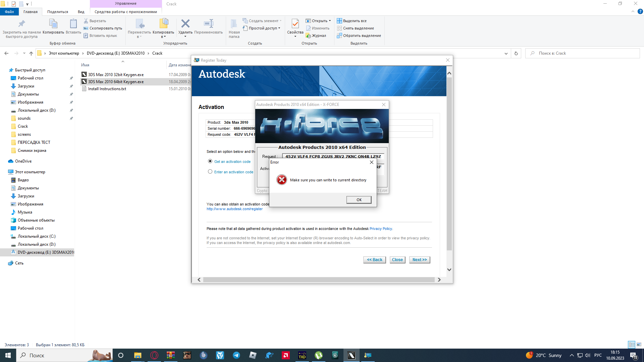Click the Rename (Переименовать) ribbon icon
Image resolution: width=644 pixels, height=362 pixels.
[x=208, y=24]
